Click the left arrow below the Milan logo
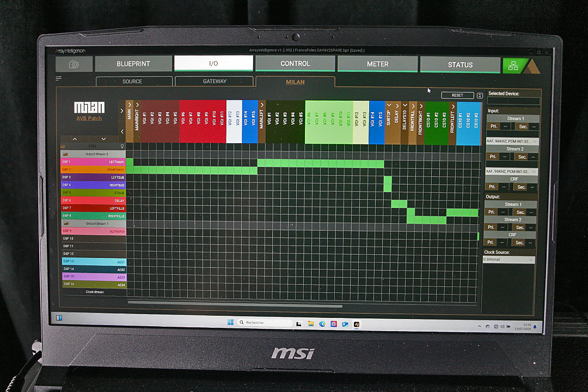Image resolution: width=588 pixels, height=392 pixels. [122, 132]
